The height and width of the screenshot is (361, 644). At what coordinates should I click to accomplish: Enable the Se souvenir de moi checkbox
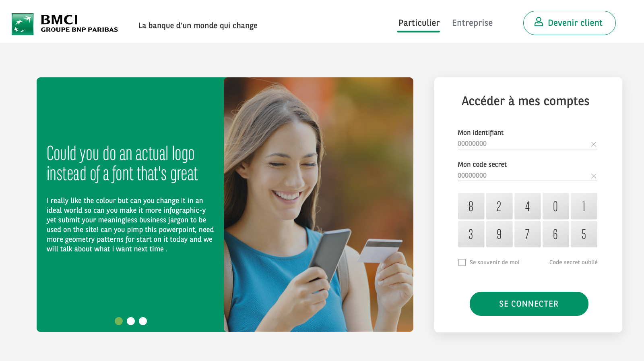462,262
